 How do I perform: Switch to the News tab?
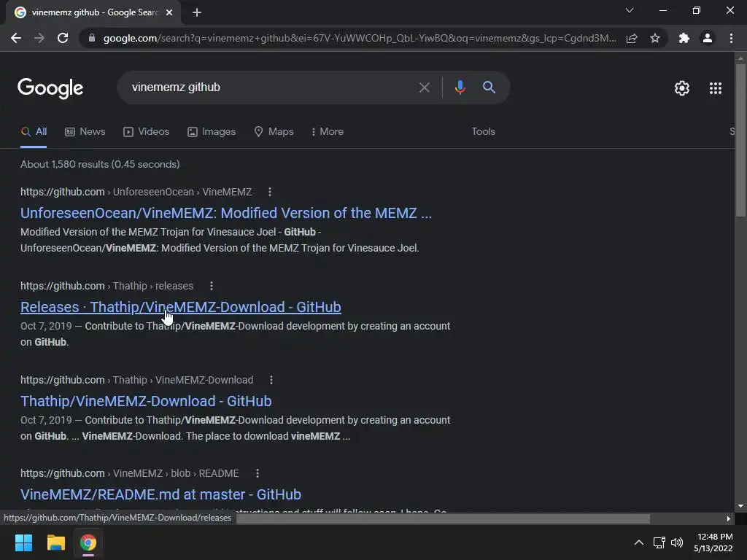point(85,132)
